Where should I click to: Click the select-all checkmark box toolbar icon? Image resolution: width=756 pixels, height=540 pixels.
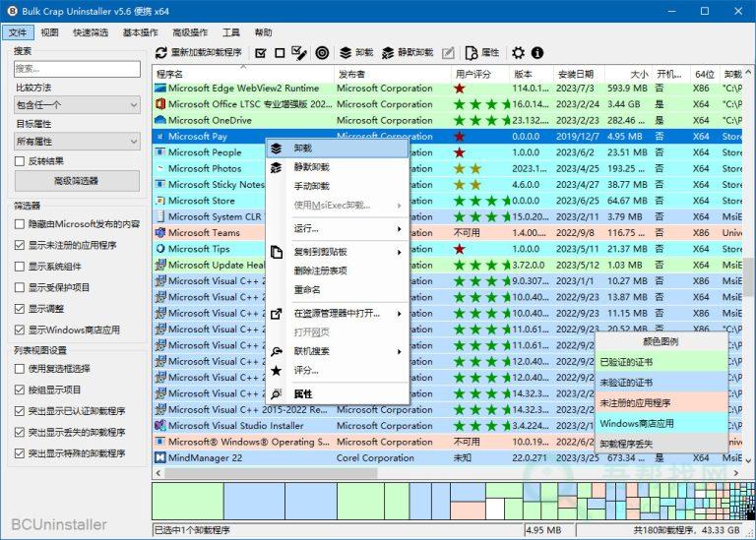261,52
